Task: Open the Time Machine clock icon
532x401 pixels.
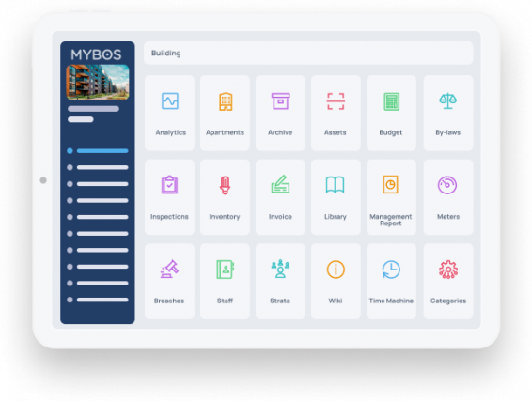Action: [391, 270]
